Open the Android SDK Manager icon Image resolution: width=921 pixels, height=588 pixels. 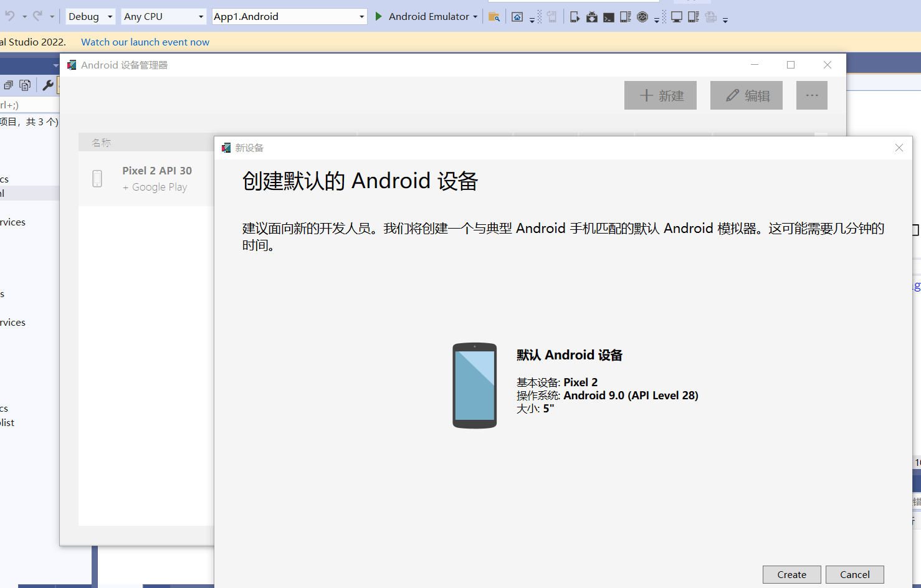591,16
